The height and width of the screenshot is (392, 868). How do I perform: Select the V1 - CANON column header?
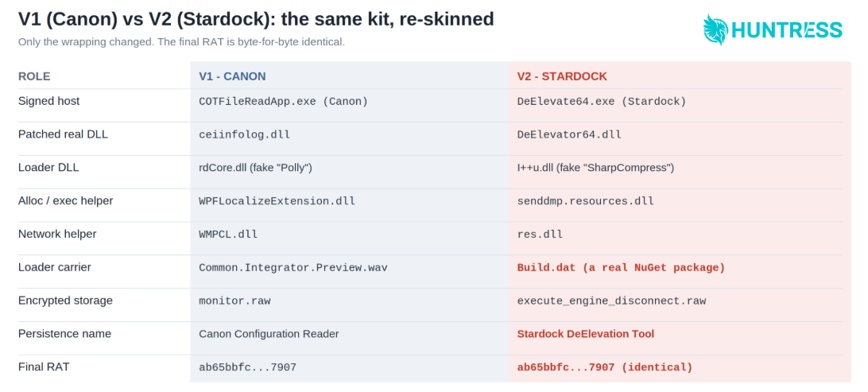pyautogui.click(x=232, y=76)
